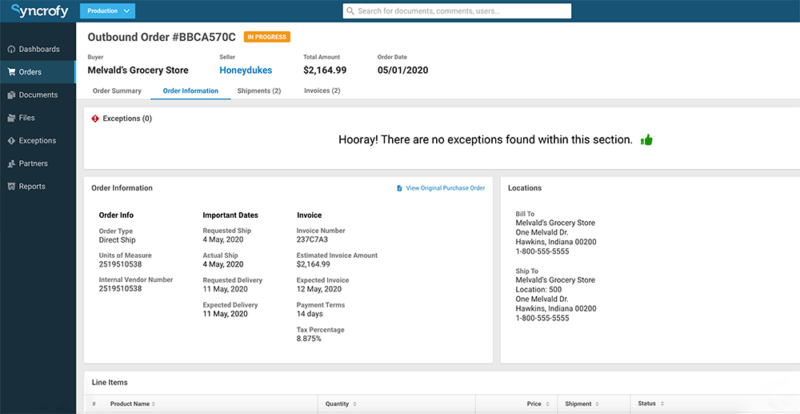800x414 pixels.
Task: Click the Syncrofy logo
Action: [40, 11]
